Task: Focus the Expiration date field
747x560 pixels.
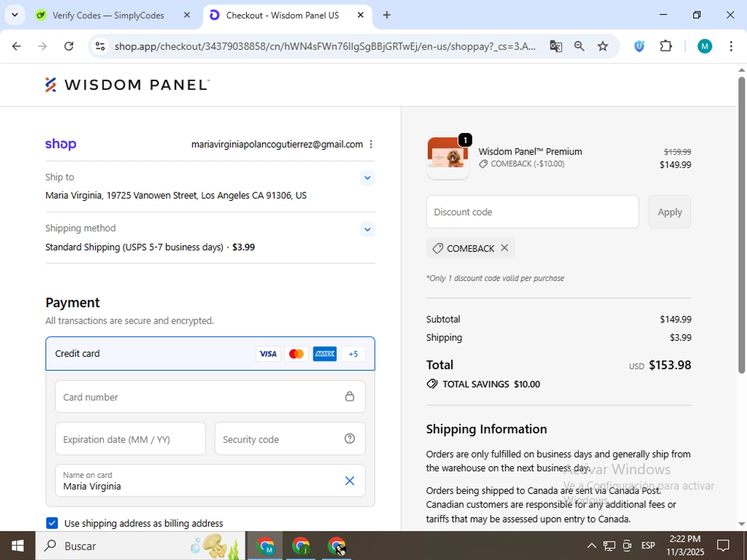Action: (x=130, y=439)
